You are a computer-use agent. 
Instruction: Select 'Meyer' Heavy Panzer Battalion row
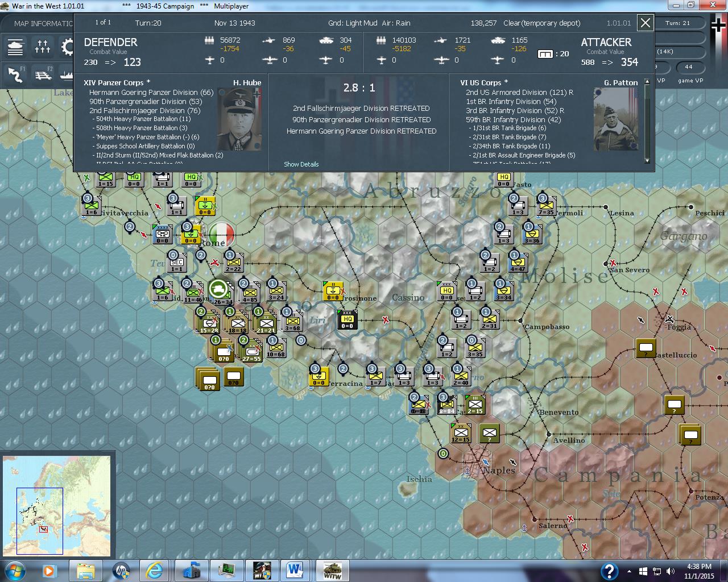146,138
